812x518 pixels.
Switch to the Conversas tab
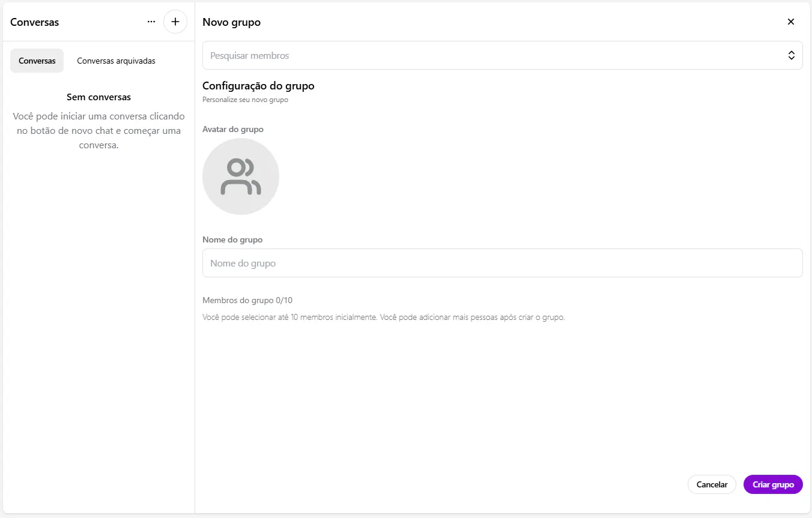[37, 61]
